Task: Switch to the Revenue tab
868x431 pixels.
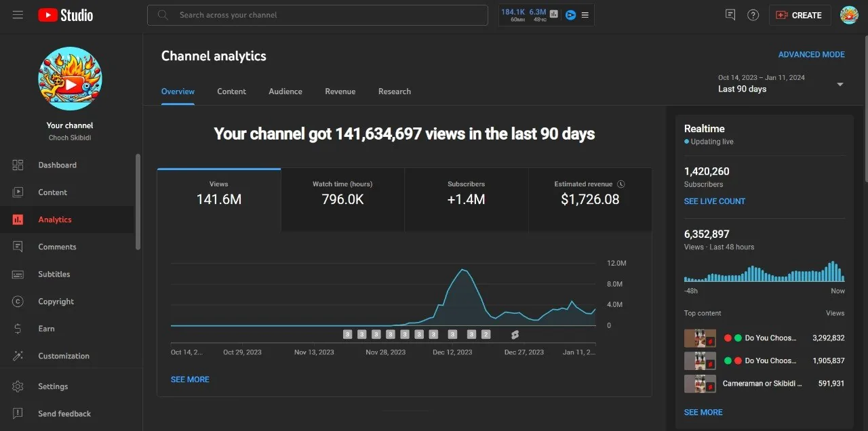Action: point(340,91)
